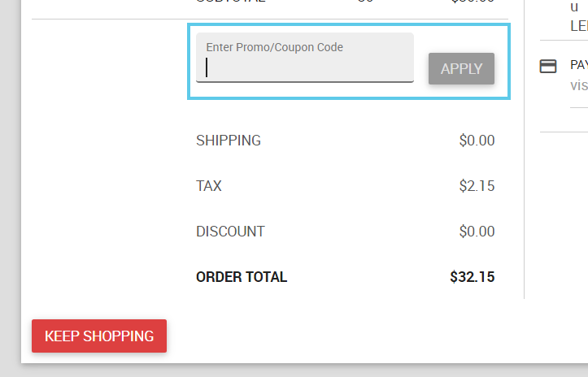Click the Enter Promo/Coupon Code field
This screenshot has height=377, width=588.
(305, 67)
